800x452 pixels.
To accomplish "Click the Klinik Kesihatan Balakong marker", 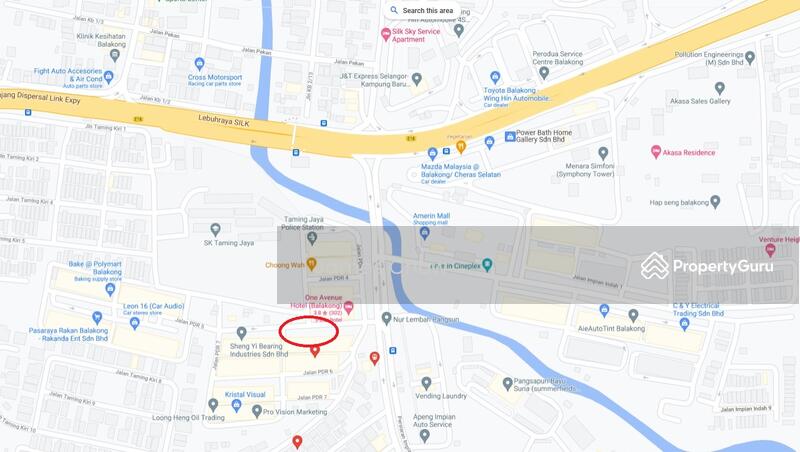I will (114, 56).
